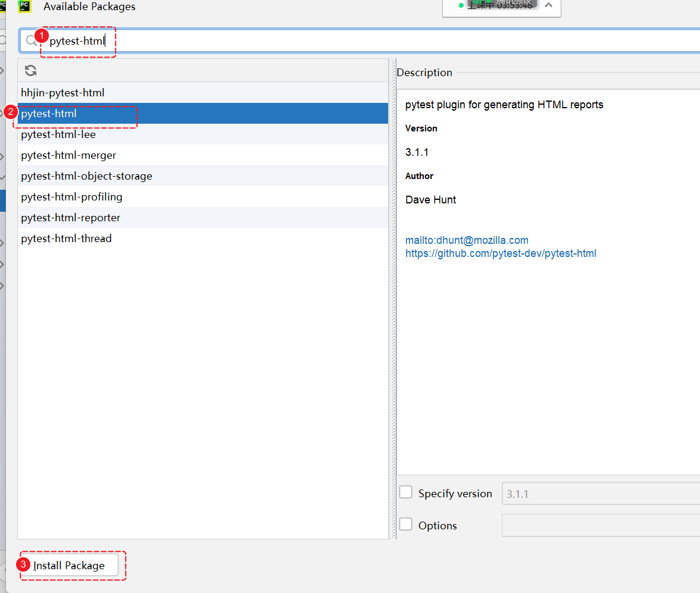Select pytest-html-profiling entry
This screenshot has width=700, height=593.
[203, 197]
